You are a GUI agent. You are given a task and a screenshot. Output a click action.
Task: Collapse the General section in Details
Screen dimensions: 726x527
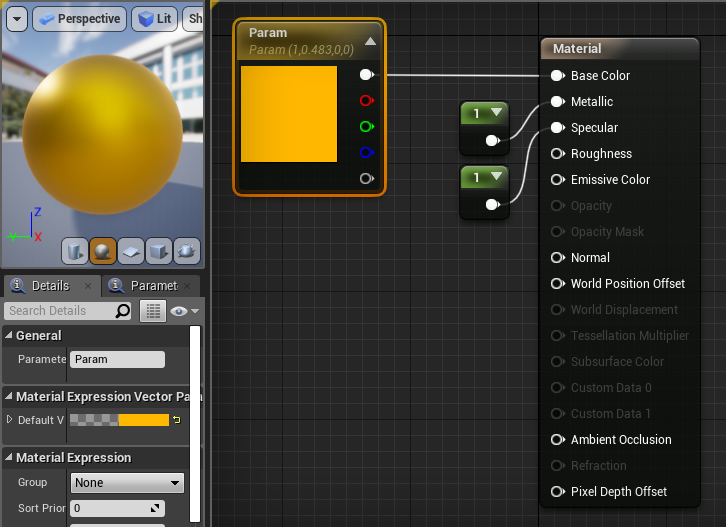[x=9, y=336]
